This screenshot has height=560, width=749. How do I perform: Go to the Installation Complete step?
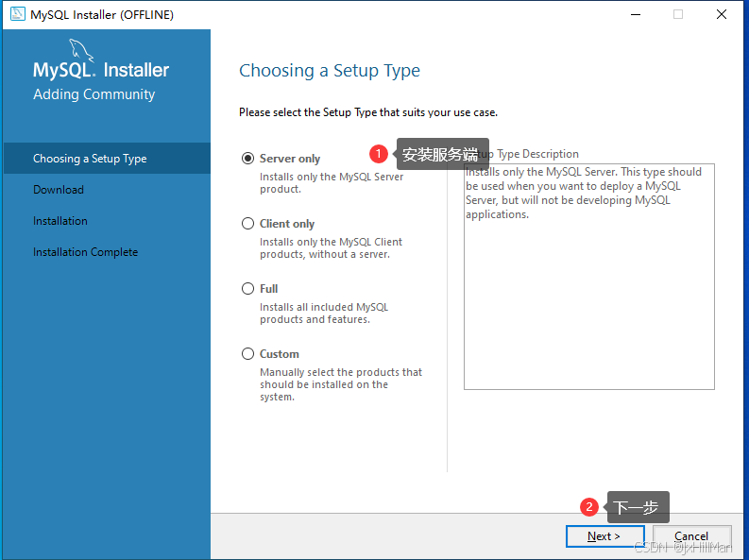click(86, 251)
